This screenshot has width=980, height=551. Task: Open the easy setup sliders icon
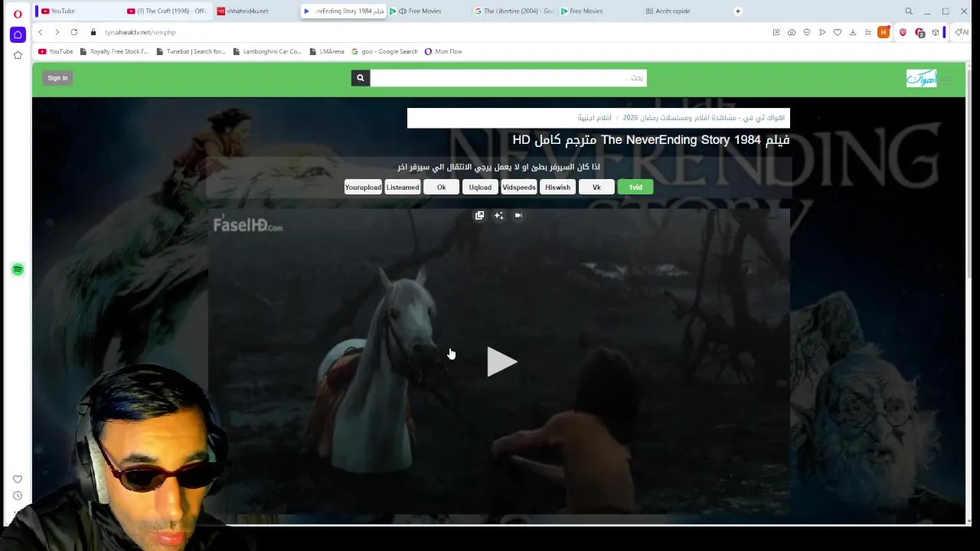click(x=868, y=32)
